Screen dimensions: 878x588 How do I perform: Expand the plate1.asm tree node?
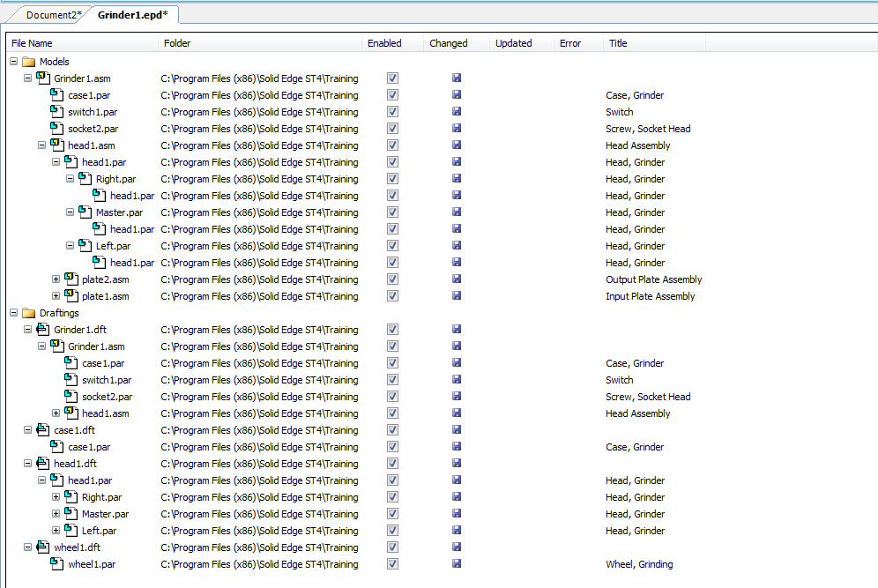pyautogui.click(x=56, y=296)
